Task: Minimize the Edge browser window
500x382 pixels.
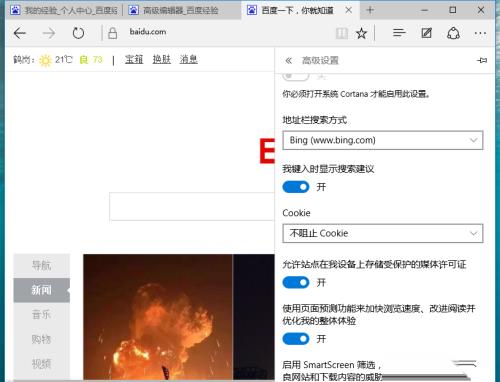Action: coord(424,10)
